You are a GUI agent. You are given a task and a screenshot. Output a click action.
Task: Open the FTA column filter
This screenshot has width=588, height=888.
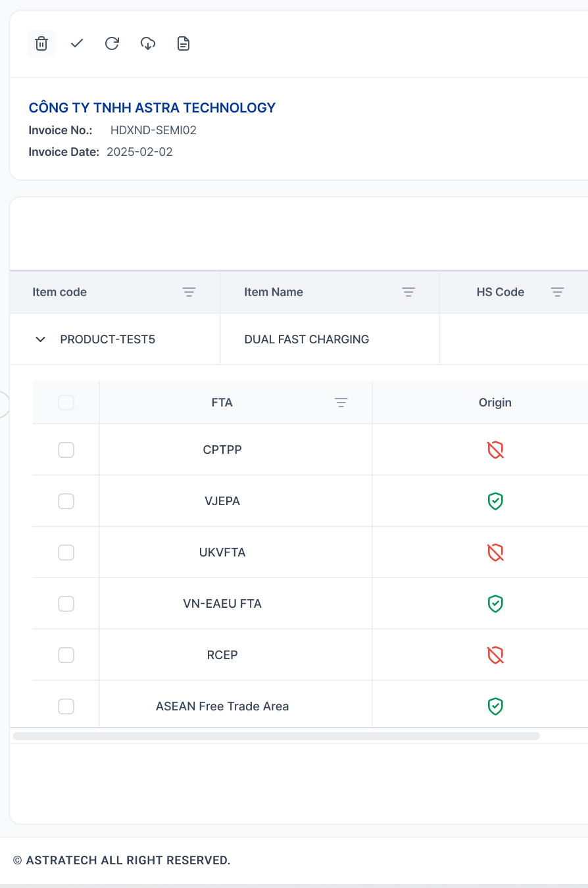coord(341,403)
